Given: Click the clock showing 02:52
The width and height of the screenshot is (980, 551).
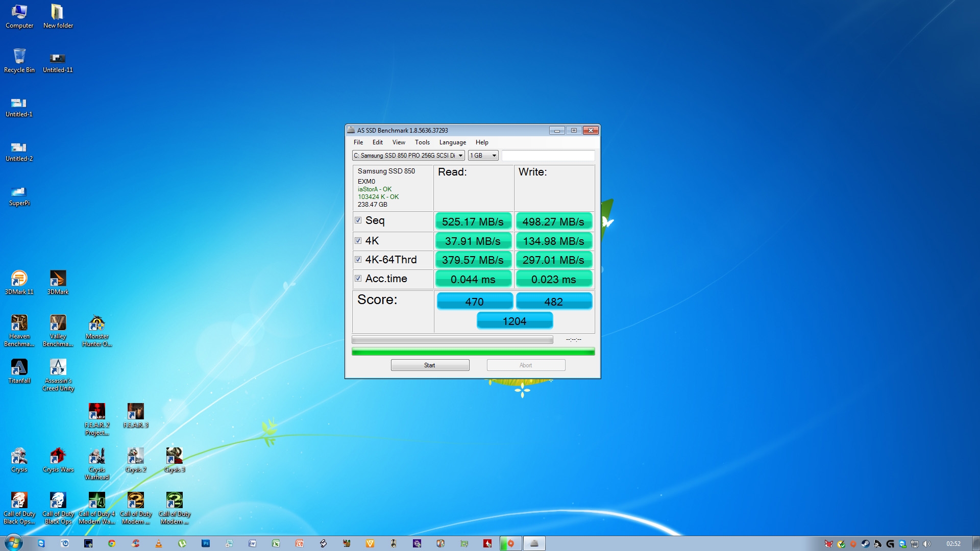Looking at the screenshot, I should [x=953, y=544].
